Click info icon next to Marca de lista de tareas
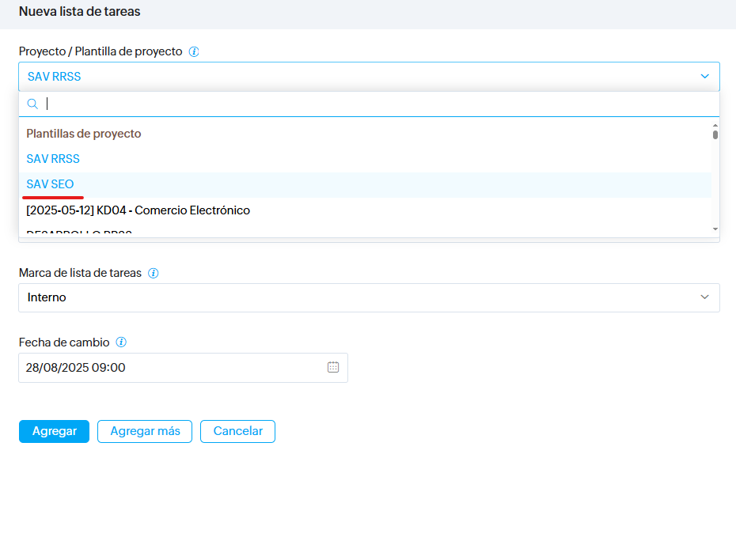The width and height of the screenshot is (736, 560). pyautogui.click(x=154, y=273)
